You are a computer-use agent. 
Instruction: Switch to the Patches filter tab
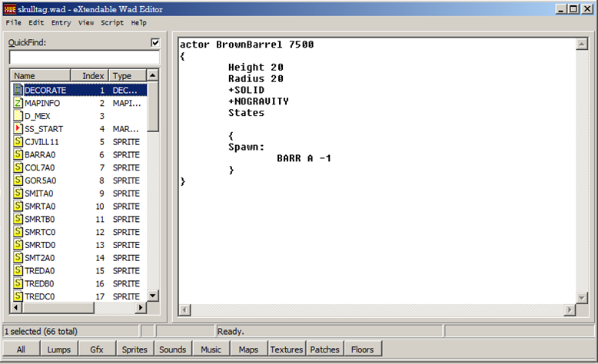[325, 349]
